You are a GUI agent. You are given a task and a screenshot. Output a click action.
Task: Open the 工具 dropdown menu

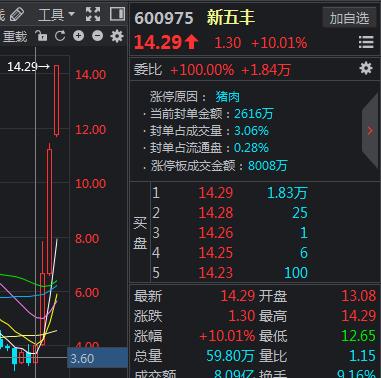56,15
